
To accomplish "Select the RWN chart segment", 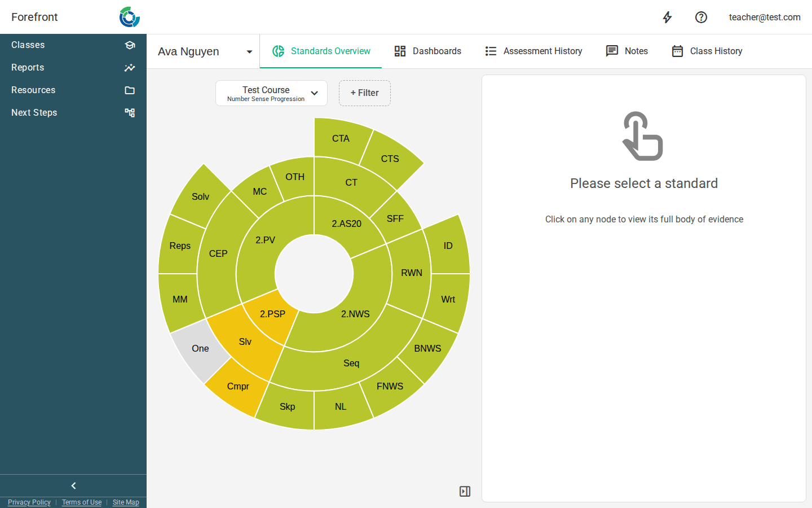I will coord(411,273).
